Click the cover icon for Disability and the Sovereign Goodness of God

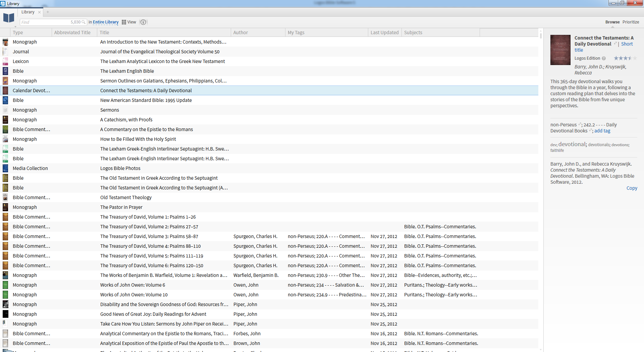click(x=5, y=304)
